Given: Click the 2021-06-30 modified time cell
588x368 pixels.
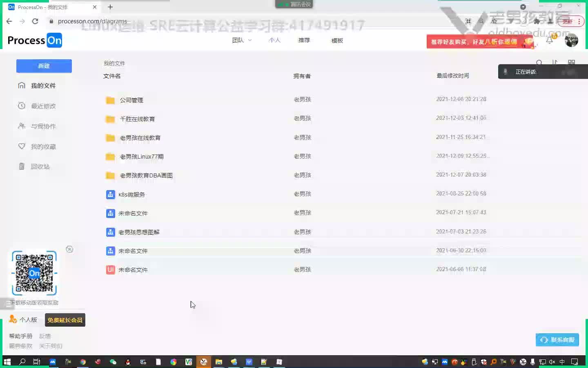Looking at the screenshot, I should [461, 250].
